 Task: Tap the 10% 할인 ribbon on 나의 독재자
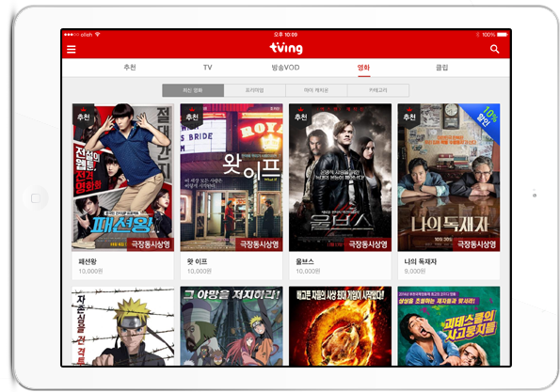(x=486, y=118)
